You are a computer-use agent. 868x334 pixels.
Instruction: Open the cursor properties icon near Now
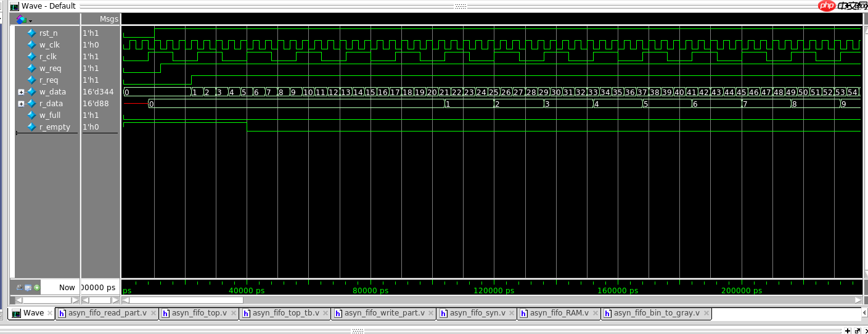pos(28,287)
